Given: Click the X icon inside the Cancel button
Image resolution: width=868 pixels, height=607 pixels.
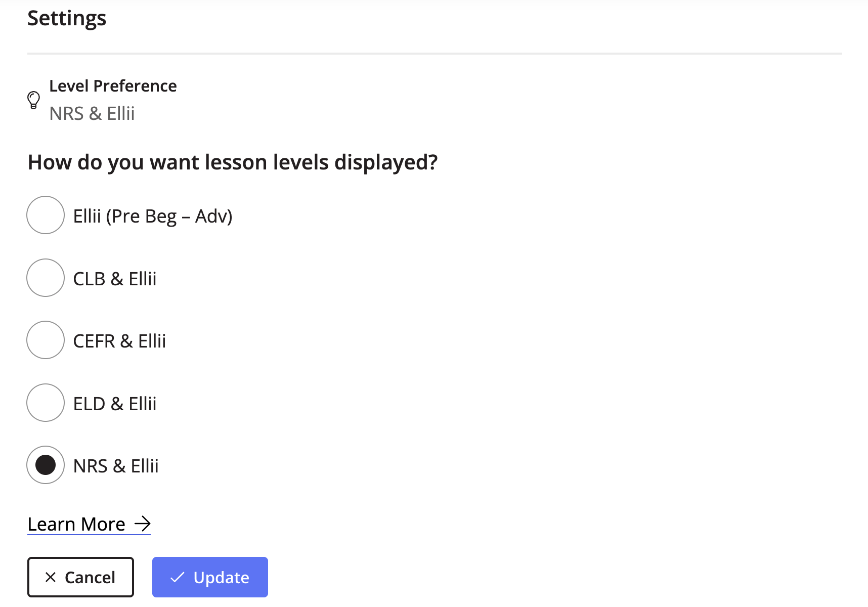Looking at the screenshot, I should point(51,577).
